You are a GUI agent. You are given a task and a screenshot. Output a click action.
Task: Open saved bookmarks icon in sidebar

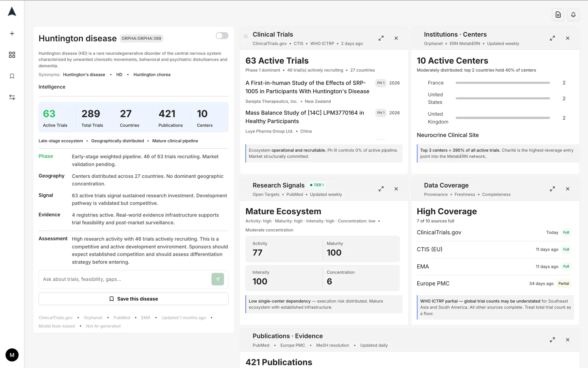(12, 76)
